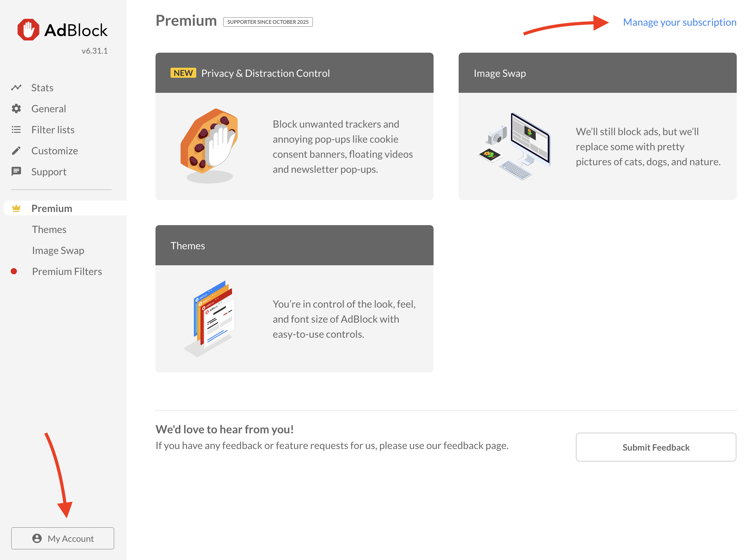Click the My Account person icon
Screen dimensions: 748x560
click(x=37, y=538)
